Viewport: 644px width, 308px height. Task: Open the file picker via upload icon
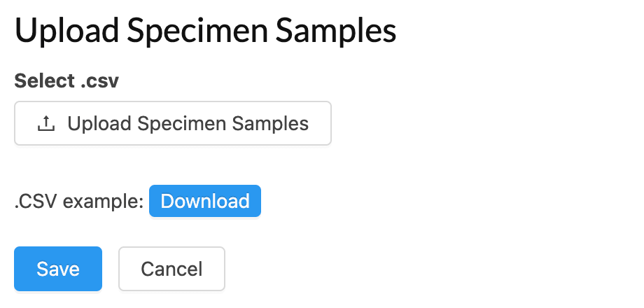(45, 124)
